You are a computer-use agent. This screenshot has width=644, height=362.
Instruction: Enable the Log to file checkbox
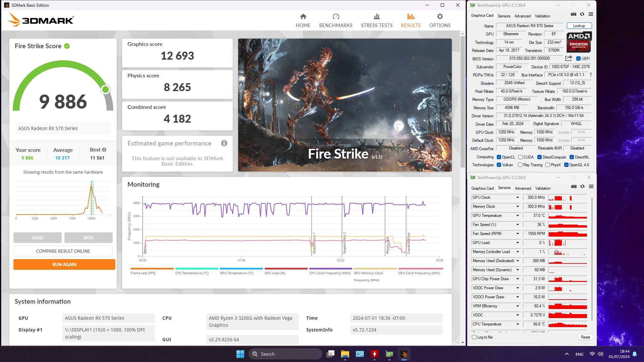coord(474,337)
